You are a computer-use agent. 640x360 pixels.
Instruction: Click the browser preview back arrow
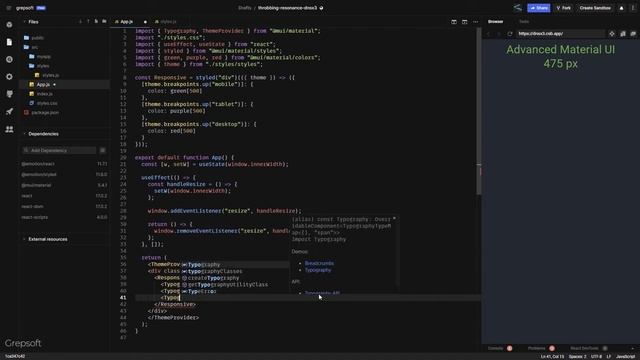pyautogui.click(x=488, y=34)
